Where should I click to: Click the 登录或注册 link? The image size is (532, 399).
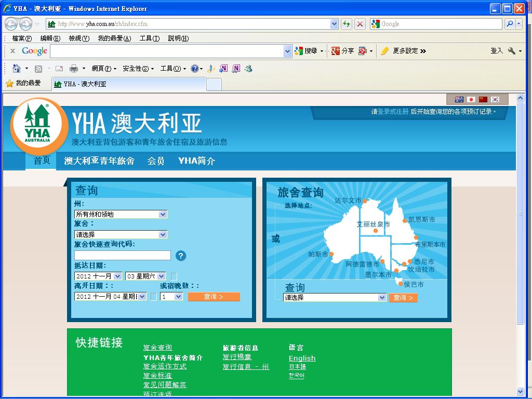click(393, 112)
